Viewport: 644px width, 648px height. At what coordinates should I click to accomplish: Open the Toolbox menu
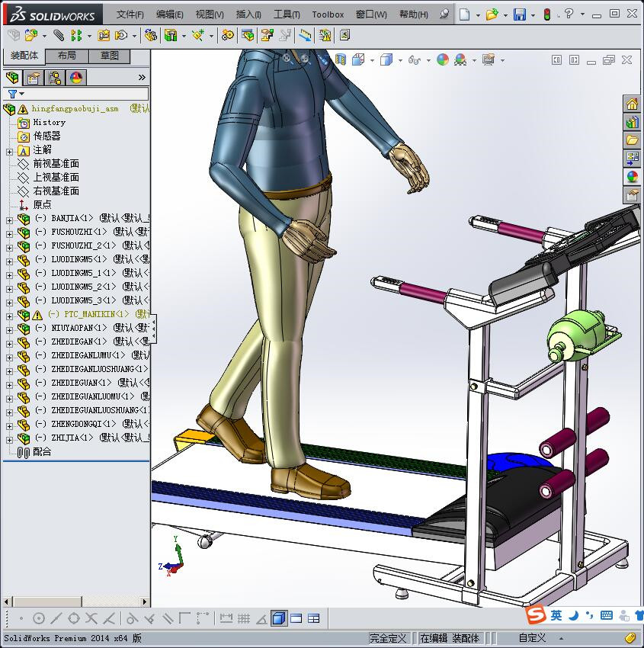click(328, 14)
